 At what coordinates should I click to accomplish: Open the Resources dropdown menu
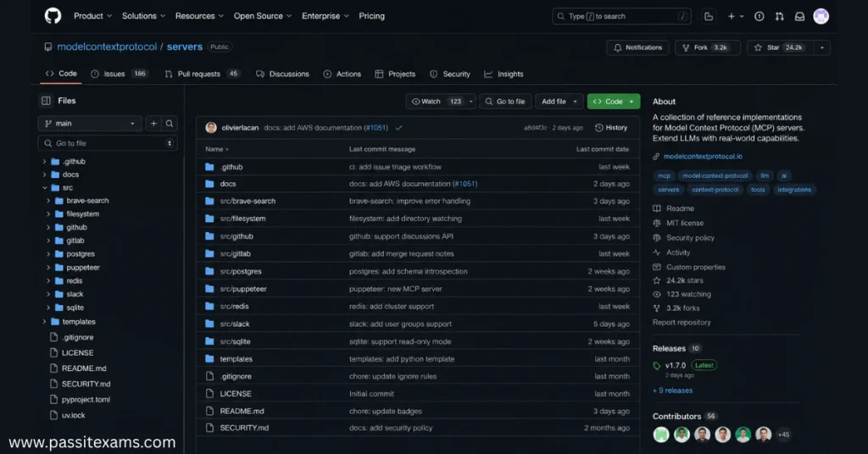click(x=199, y=16)
